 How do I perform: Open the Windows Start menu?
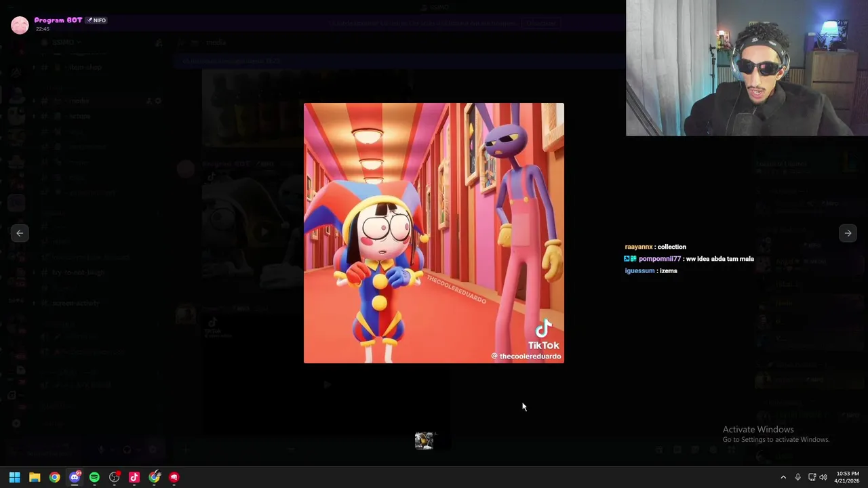pos(15,477)
